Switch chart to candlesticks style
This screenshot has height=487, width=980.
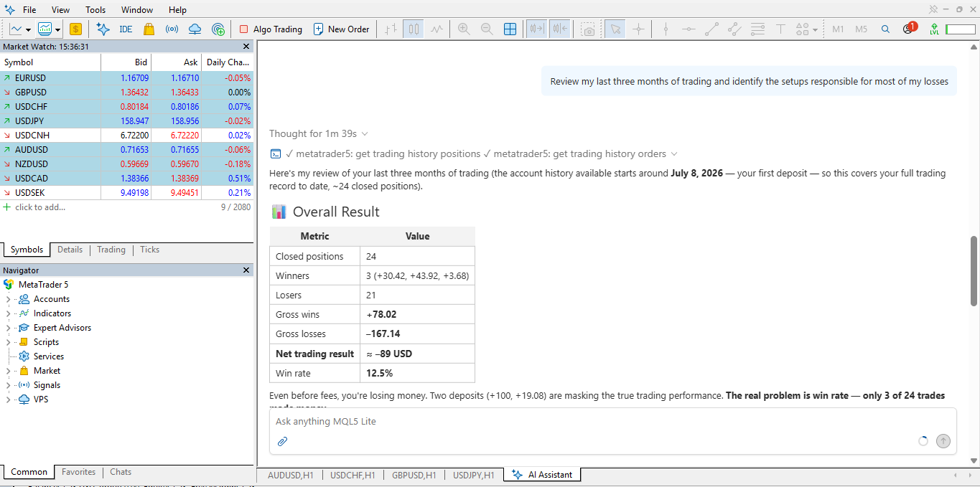pos(414,29)
